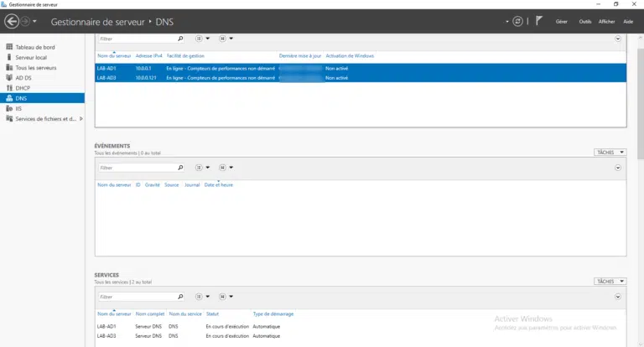Click the Events filter text field
Image resolution: width=644 pixels, height=347 pixels.
136,168
